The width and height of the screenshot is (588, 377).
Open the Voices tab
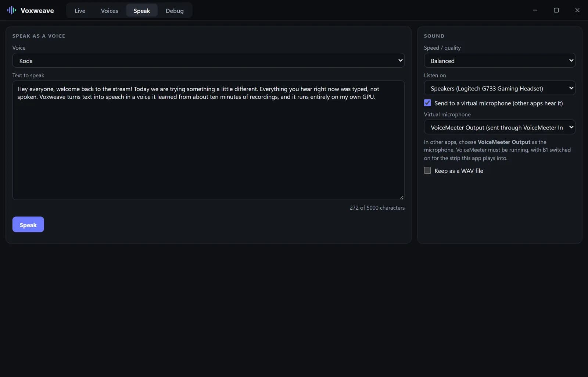click(110, 11)
